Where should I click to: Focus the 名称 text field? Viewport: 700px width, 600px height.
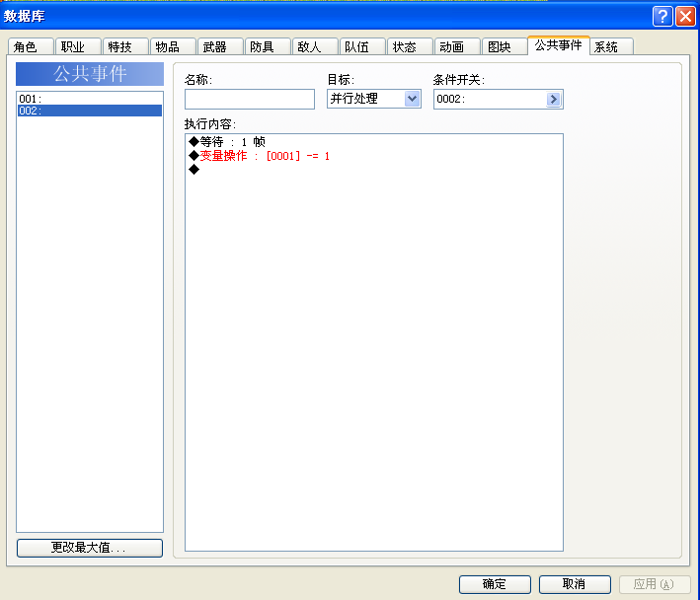tap(250, 99)
